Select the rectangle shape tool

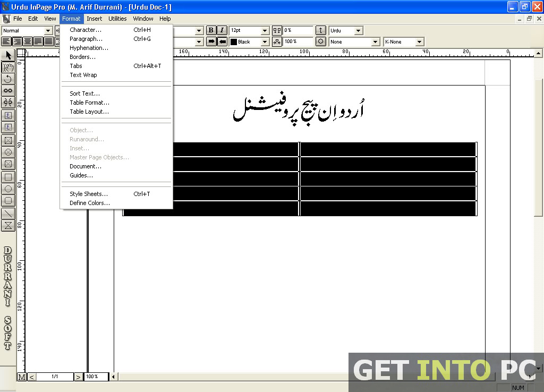click(8, 177)
